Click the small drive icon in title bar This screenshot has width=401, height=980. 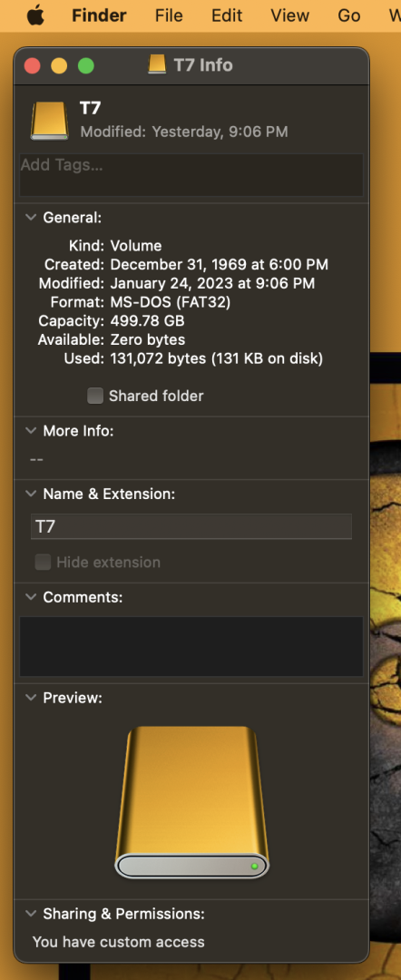tap(157, 64)
